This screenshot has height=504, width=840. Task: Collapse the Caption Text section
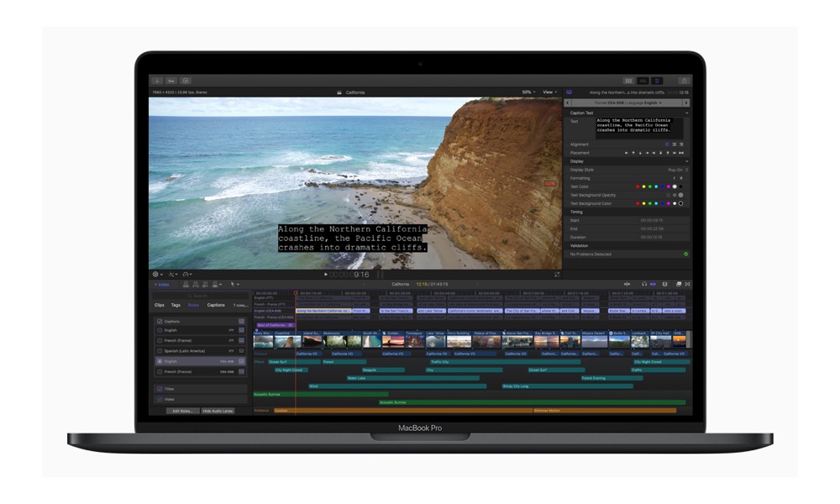tap(687, 113)
